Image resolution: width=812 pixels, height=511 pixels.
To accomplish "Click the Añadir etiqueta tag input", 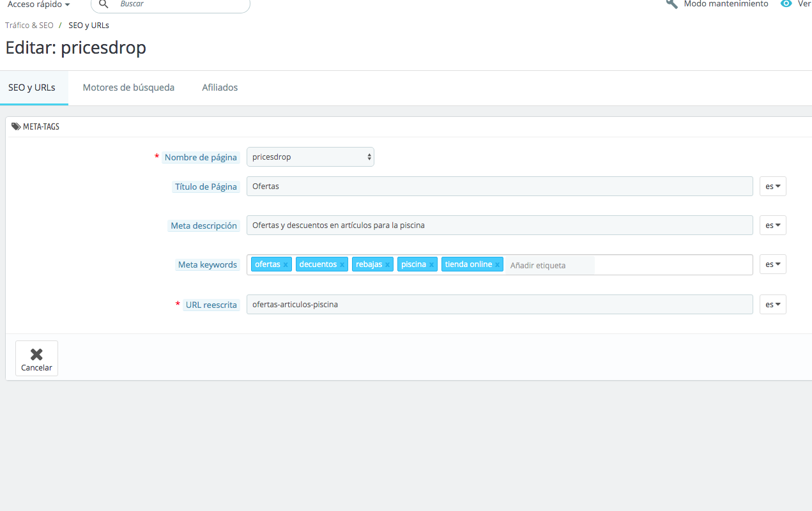I will point(551,265).
